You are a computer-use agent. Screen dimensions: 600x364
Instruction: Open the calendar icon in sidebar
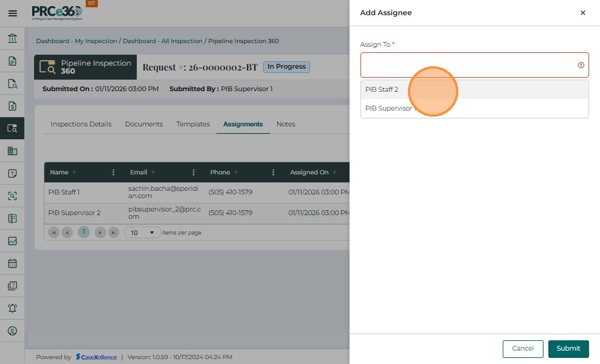pyautogui.click(x=12, y=264)
